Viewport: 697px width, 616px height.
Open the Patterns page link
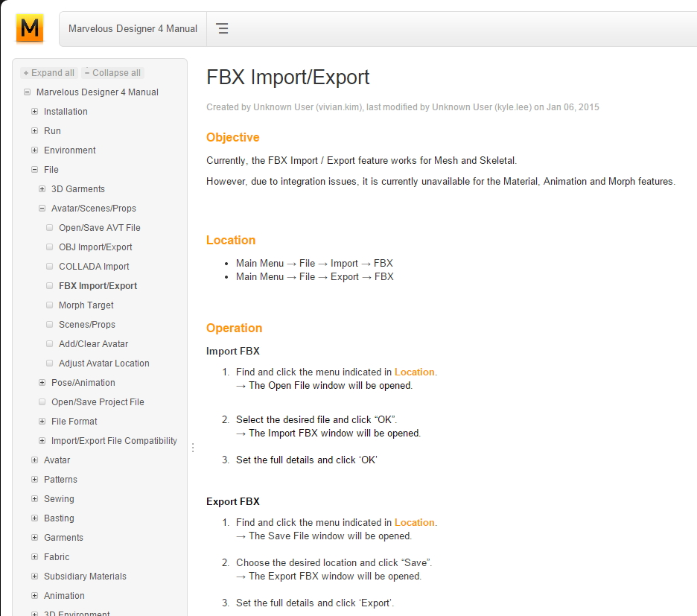[x=60, y=480]
